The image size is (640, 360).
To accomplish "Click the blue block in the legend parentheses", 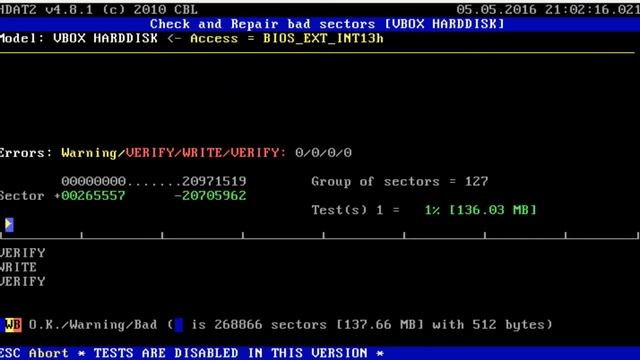I will point(178,325).
